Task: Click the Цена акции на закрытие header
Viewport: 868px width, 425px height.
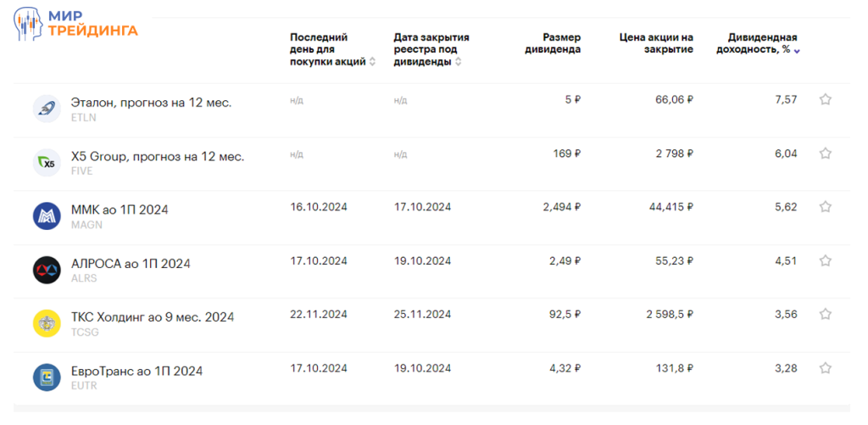Action: click(657, 43)
